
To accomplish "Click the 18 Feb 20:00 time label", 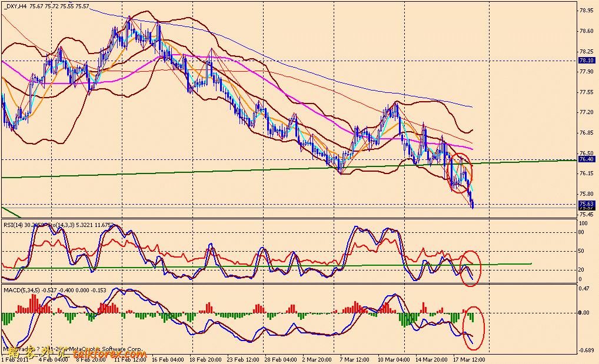I will 206,360.
